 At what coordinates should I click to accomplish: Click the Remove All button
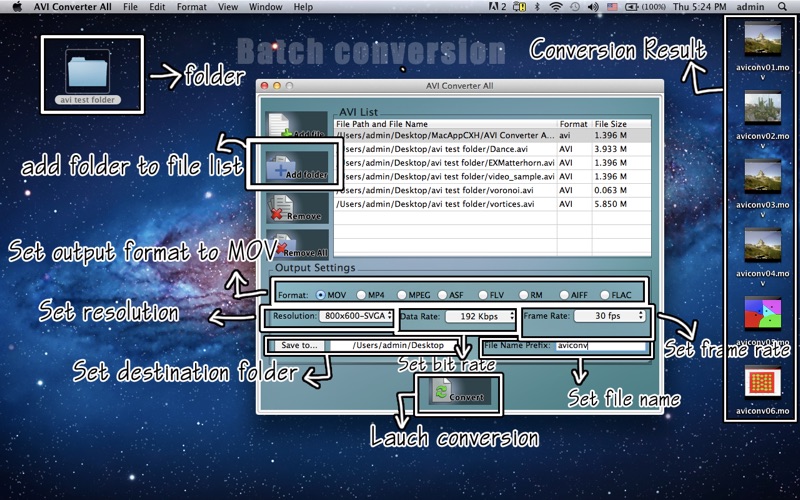click(x=297, y=244)
